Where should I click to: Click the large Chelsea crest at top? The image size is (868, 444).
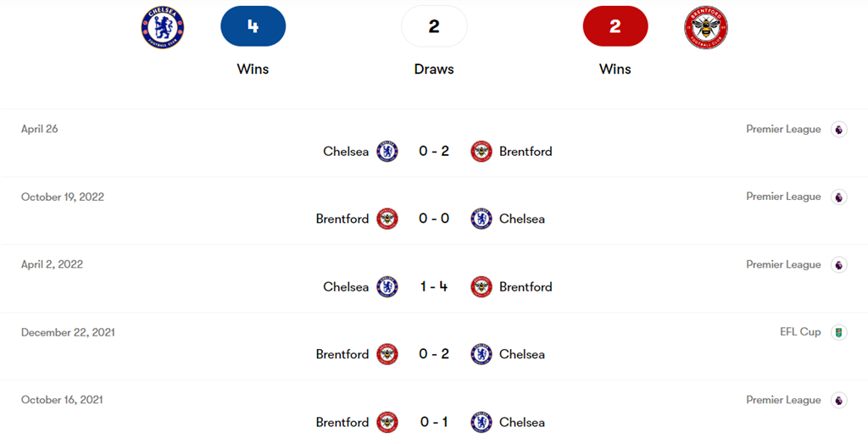162,27
